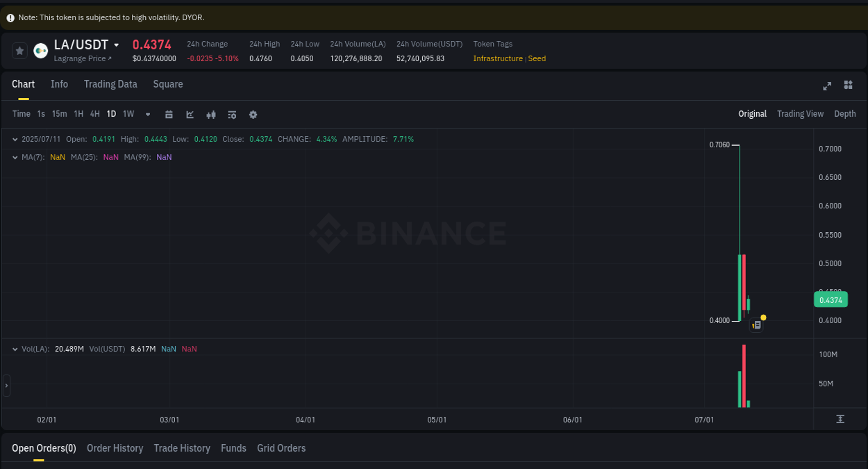
Task: Switch to the Trading Data tab
Action: point(110,84)
